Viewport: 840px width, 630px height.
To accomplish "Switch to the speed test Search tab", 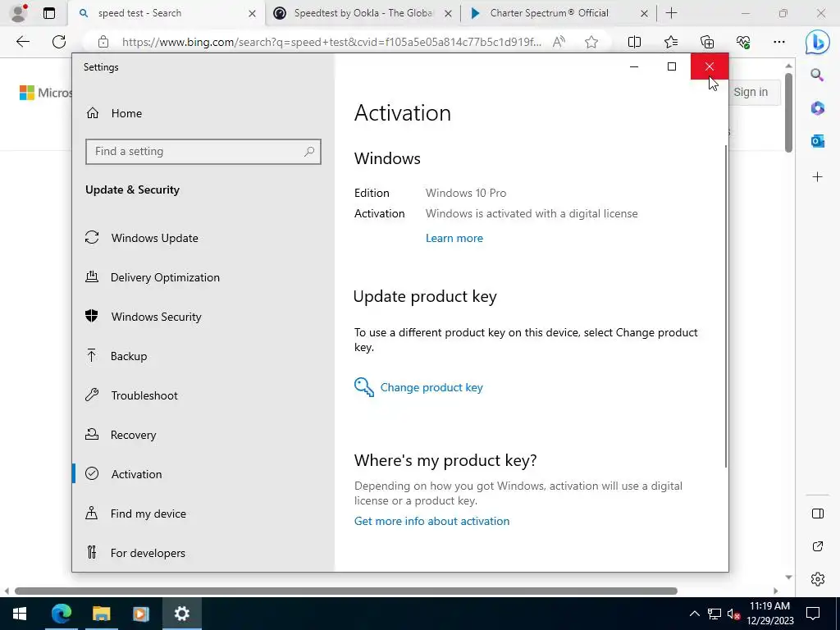I will point(166,13).
